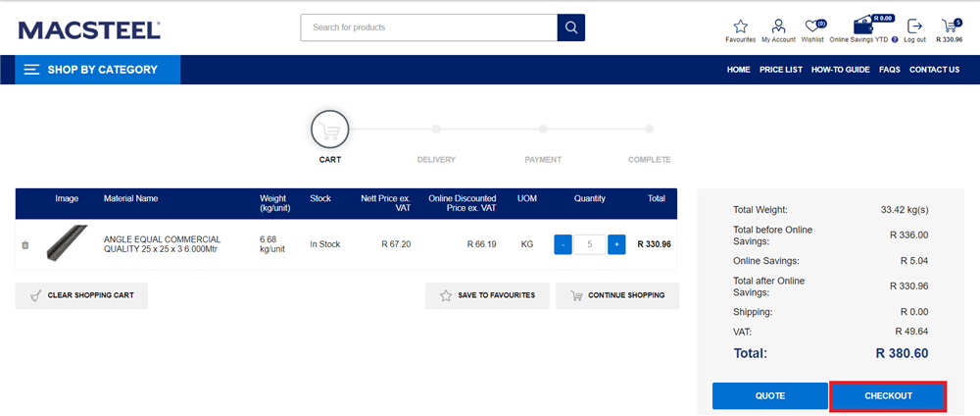Decrease quantity with the minus button
Viewport: 980px width, 416px height.
point(563,244)
